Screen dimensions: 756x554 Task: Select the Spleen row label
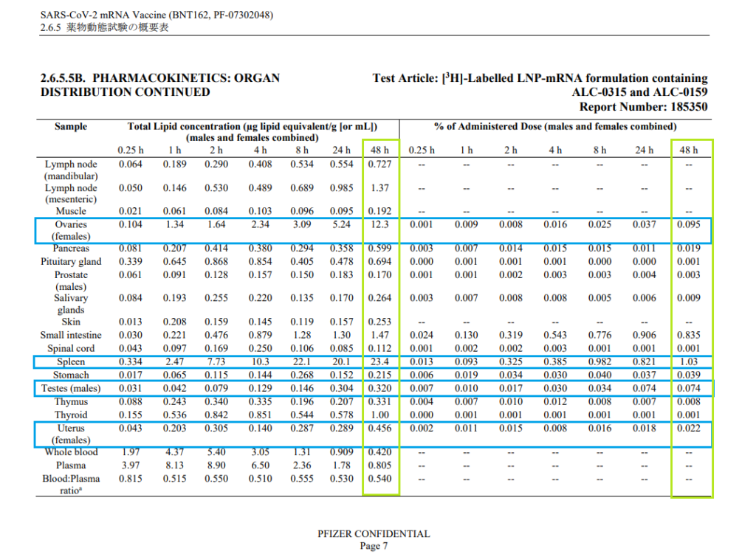[x=71, y=362]
